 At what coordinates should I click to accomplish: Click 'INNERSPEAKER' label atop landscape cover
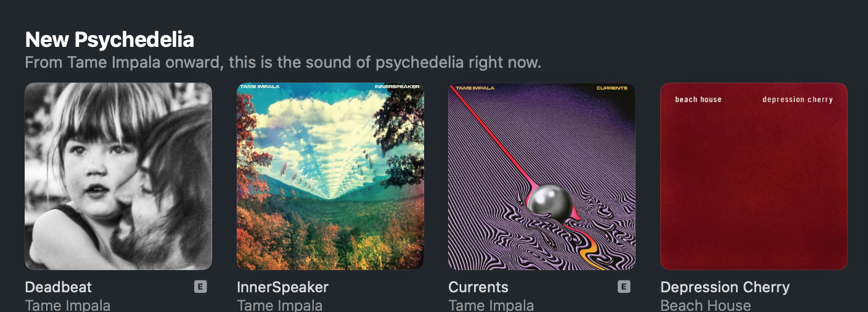(397, 87)
